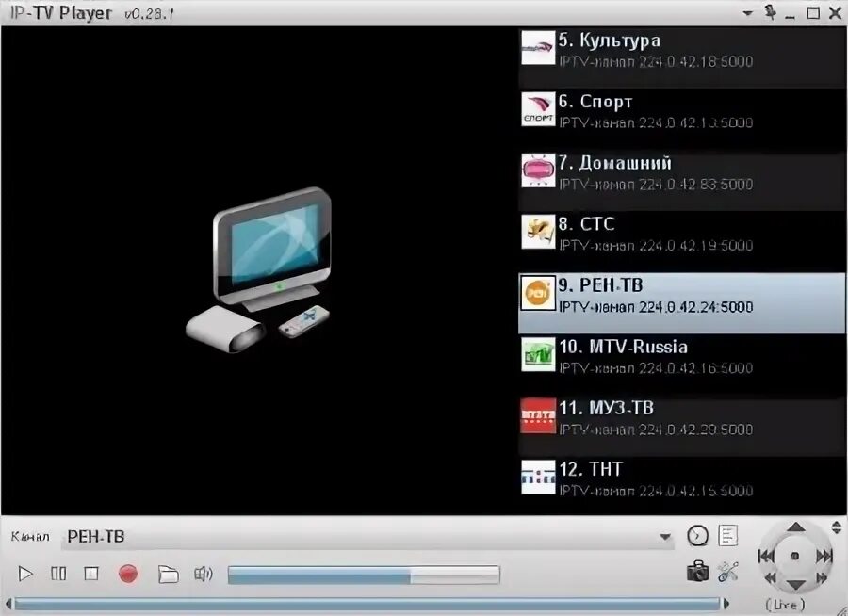The height and width of the screenshot is (616, 848).
Task: Pause the stream with the Pause button
Action: pyautogui.click(x=58, y=574)
